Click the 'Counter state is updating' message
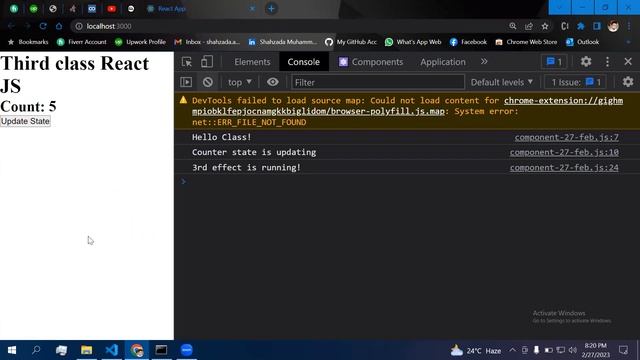Screen dimensions: 640x360 [254, 152]
